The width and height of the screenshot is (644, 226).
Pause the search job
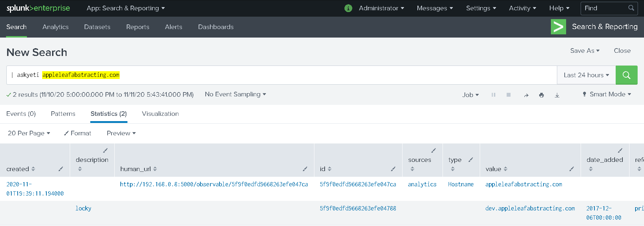494,95
